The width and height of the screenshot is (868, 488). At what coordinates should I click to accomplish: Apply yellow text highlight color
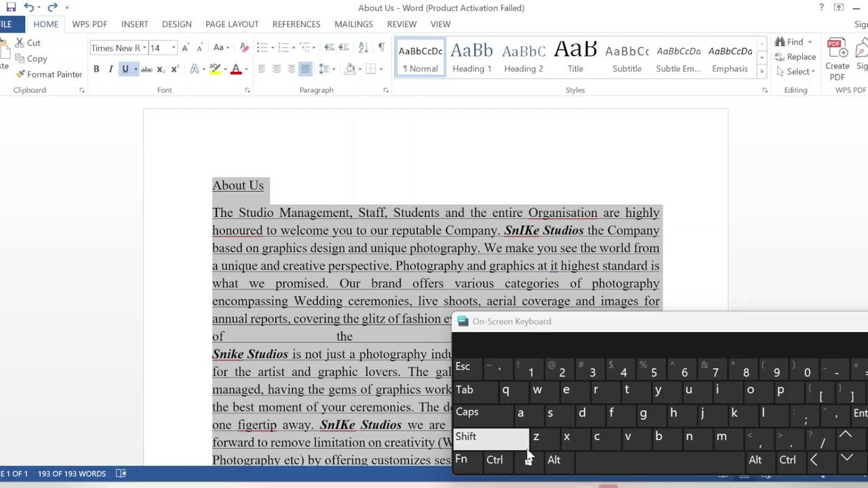[x=215, y=69]
